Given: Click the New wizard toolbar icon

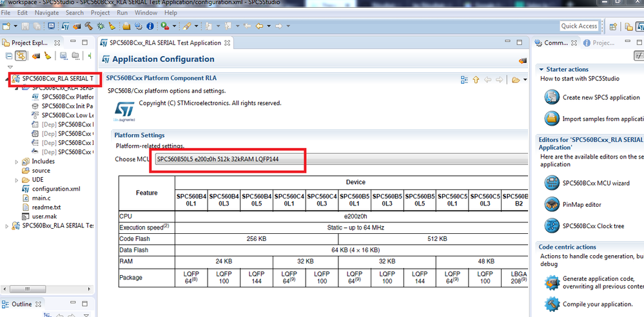Looking at the screenshot, I should click(x=6, y=26).
